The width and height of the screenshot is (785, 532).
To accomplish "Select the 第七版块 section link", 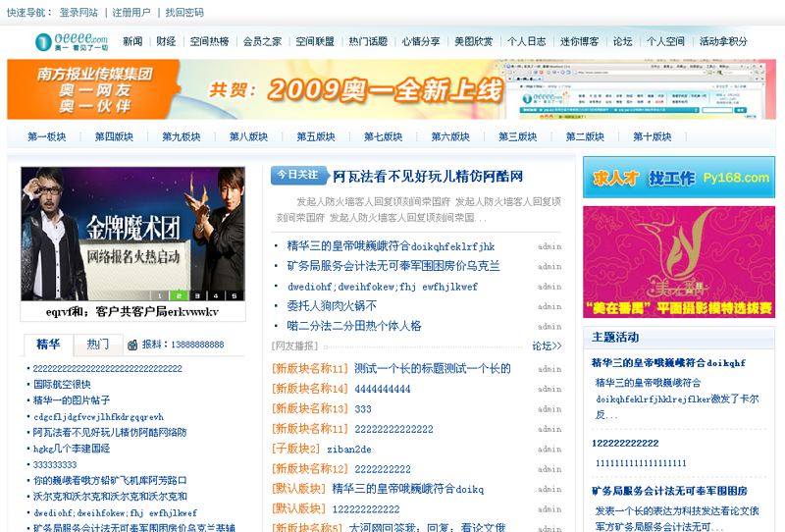I will point(383,136).
